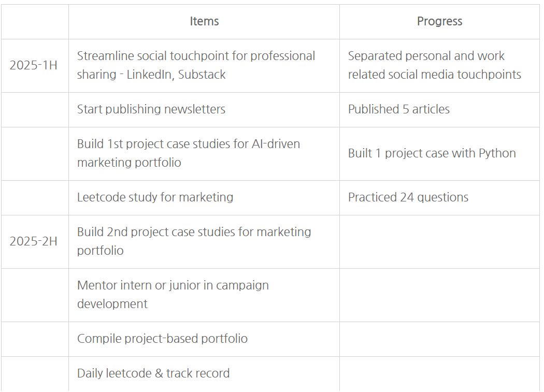This screenshot has width=544, height=392.
Task: Click Published 5 articles progress cell
Action: 399,109
